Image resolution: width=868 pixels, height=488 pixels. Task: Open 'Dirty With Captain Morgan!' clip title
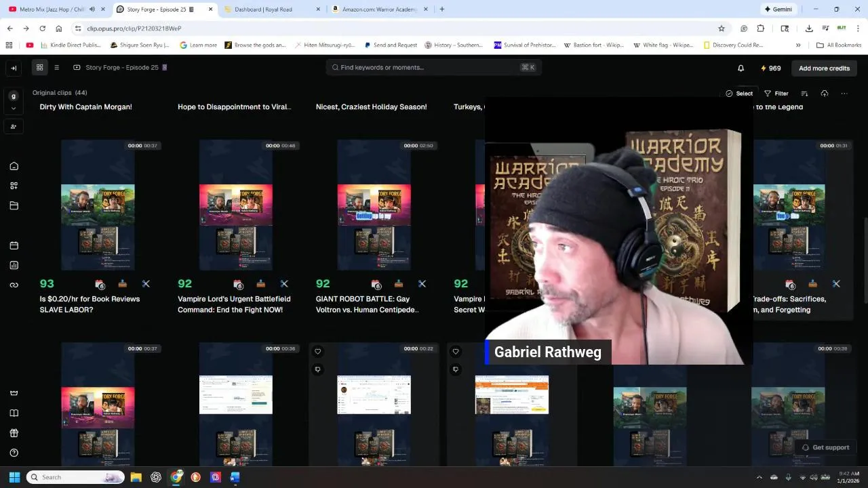85,107
